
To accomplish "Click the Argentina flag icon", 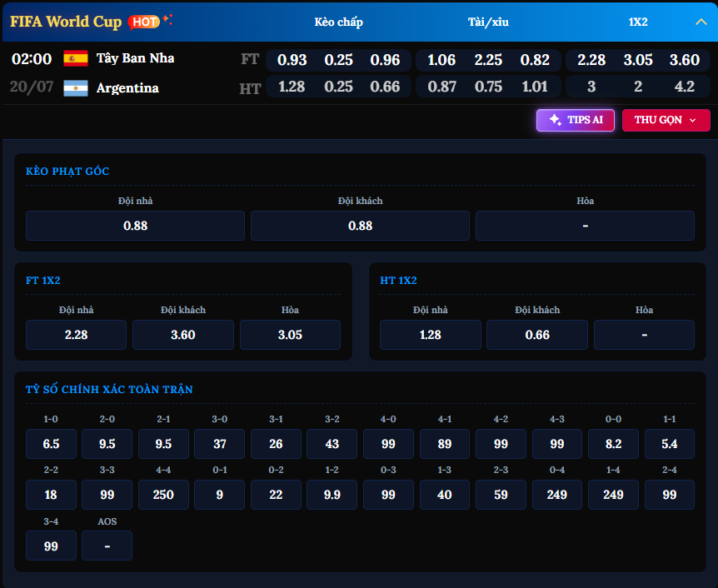I will coord(76,88).
